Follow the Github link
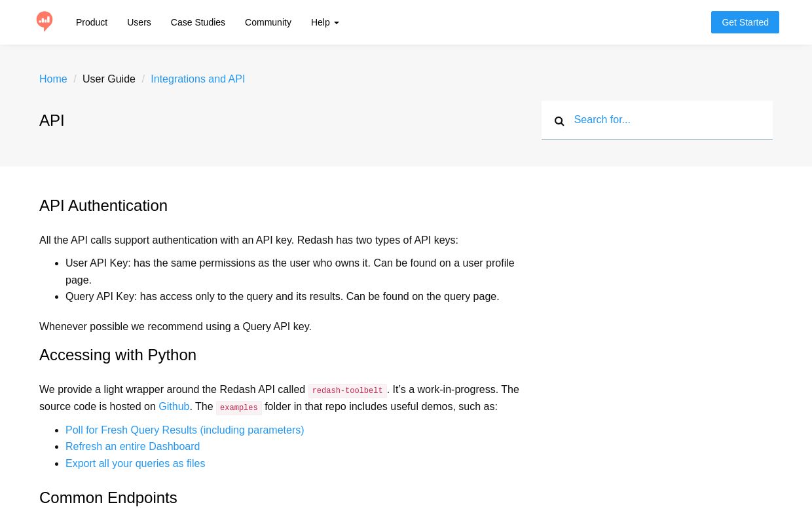The image size is (812, 524). point(174,407)
